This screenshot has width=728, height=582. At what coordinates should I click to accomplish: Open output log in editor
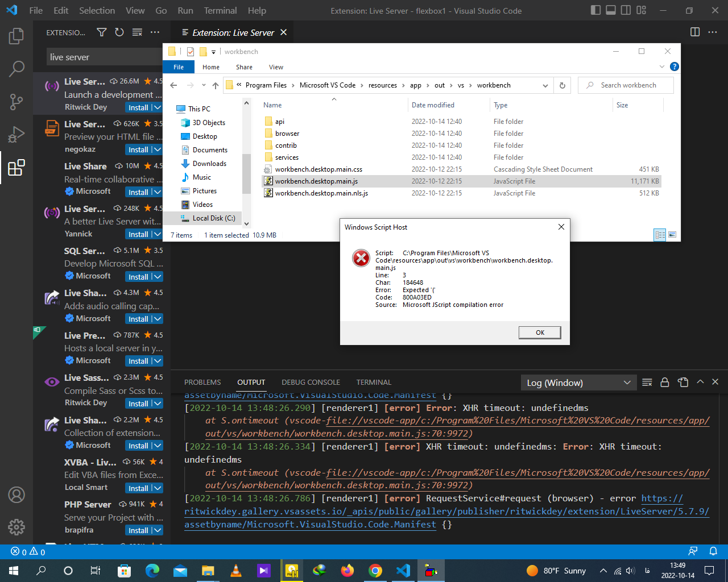pyautogui.click(x=683, y=383)
